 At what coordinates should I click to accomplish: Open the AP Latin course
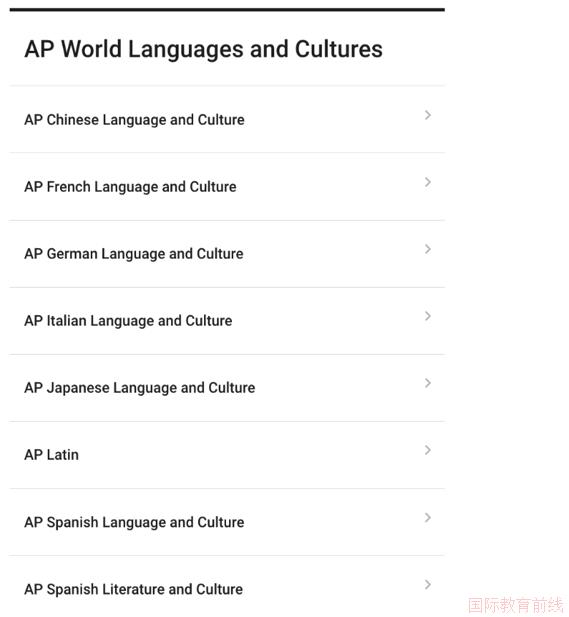click(52, 455)
